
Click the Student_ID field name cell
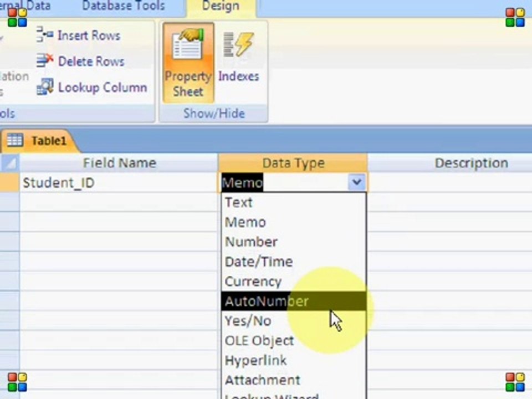click(119, 182)
